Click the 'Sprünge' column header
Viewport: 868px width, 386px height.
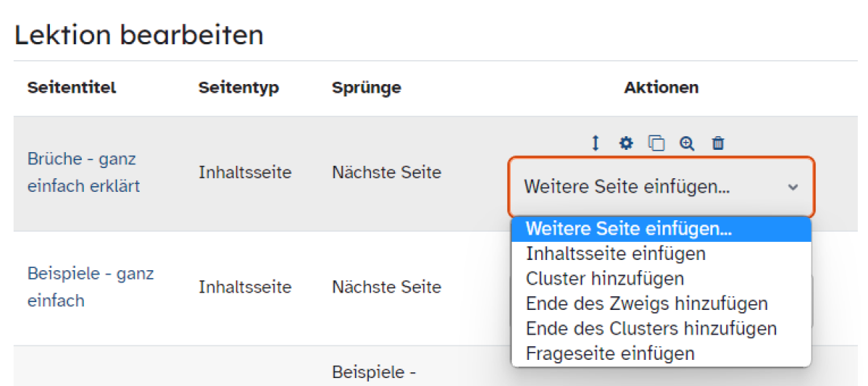click(x=367, y=88)
